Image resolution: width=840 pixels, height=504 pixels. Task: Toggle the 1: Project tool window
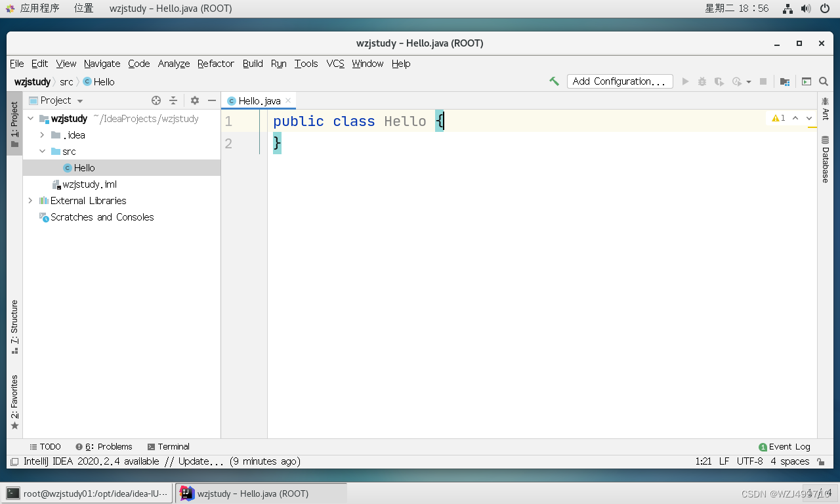[14, 124]
